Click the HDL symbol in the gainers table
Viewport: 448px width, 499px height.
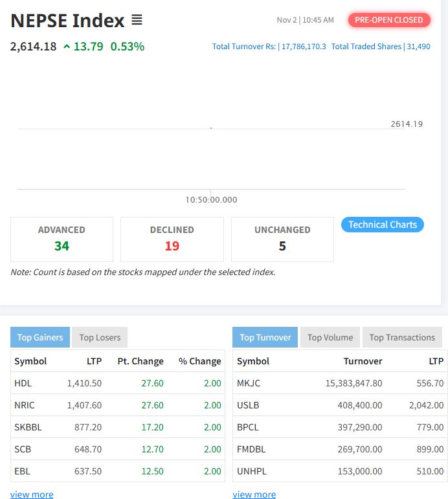click(x=23, y=383)
